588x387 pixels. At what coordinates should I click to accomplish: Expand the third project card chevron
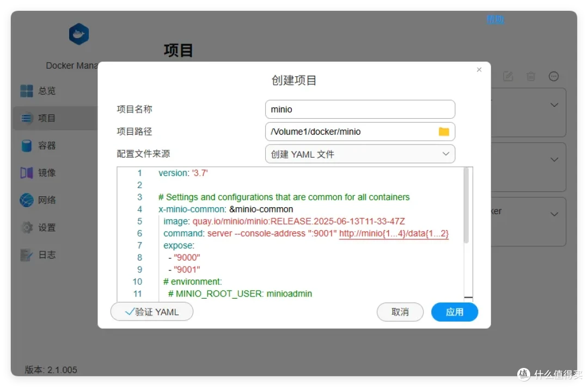point(554,214)
